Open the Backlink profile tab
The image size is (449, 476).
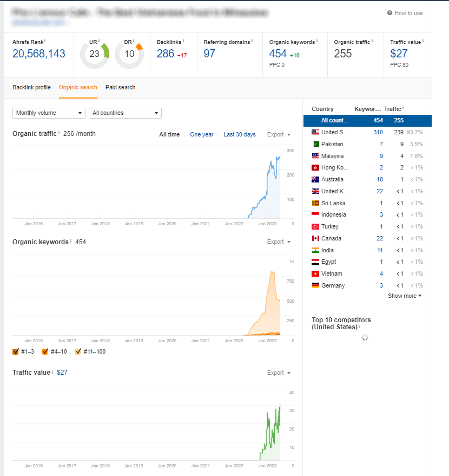[31, 87]
